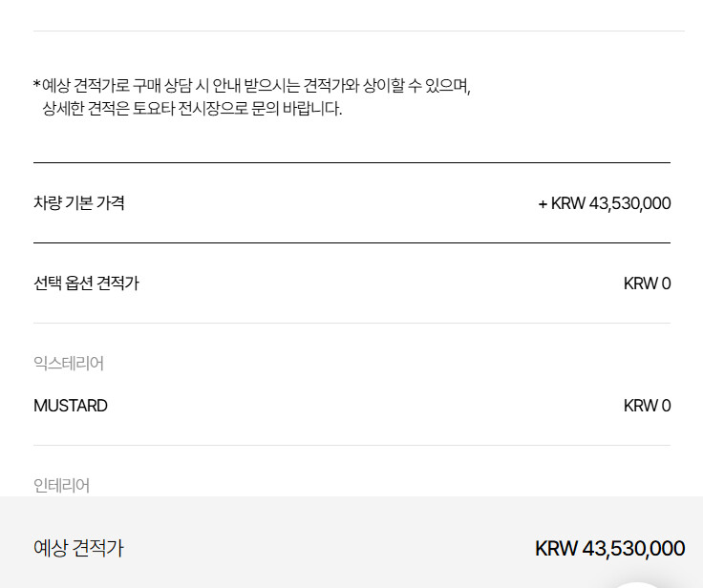Viewport: 703px width, 588px height.
Task: Click the KRW 0 option estimate amount
Action: (647, 283)
